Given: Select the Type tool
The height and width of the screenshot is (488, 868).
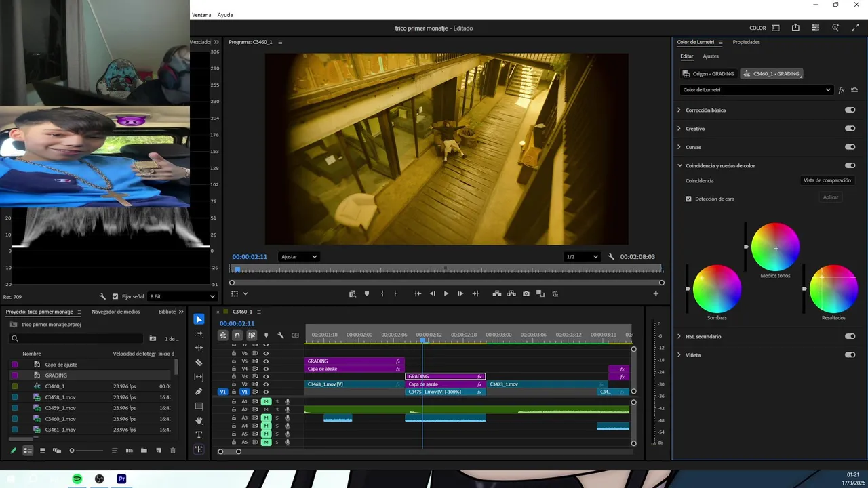Looking at the screenshot, I should point(199,434).
